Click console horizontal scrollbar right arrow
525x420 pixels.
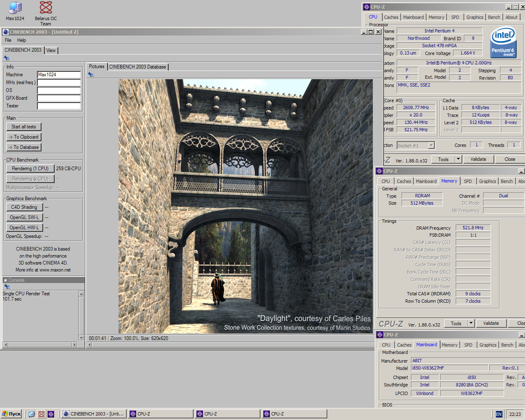click(75, 345)
